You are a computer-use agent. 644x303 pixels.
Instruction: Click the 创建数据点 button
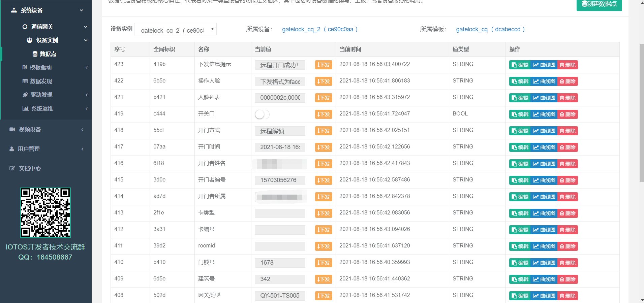pos(599,4)
